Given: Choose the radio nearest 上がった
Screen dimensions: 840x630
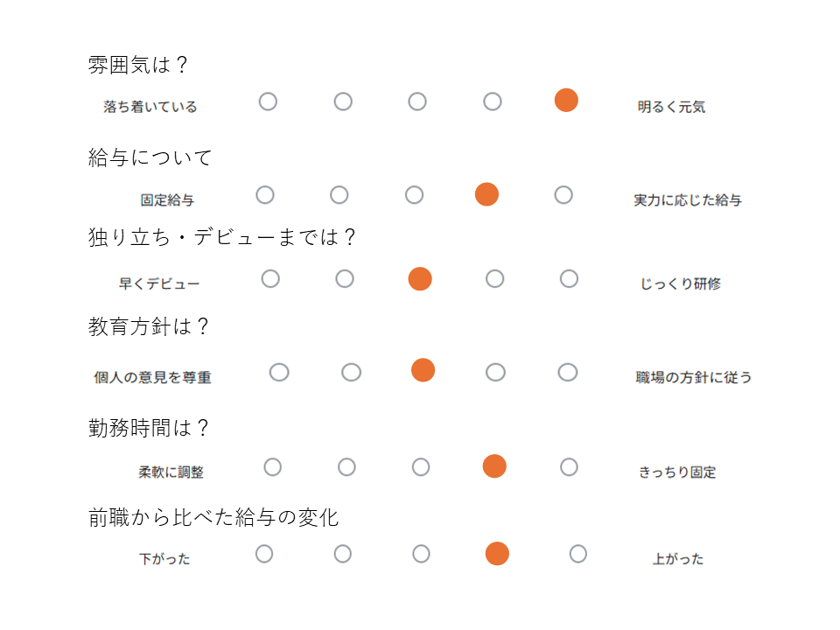Looking at the screenshot, I should [x=578, y=554].
